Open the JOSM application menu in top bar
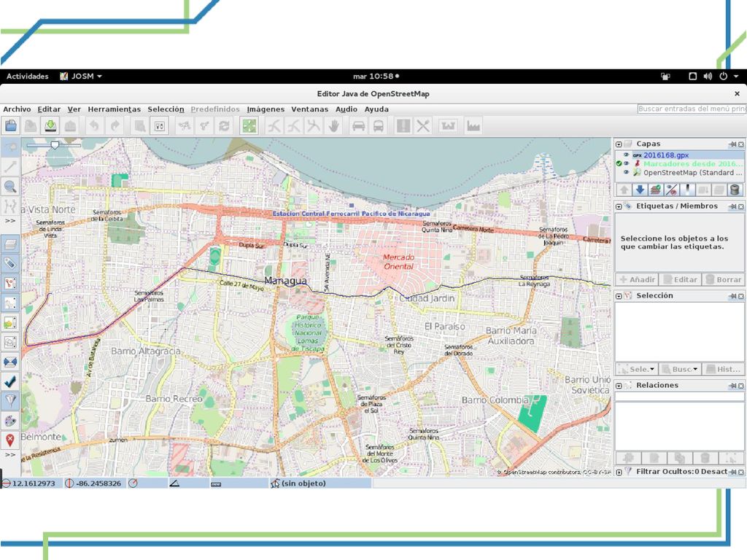 click(80, 76)
